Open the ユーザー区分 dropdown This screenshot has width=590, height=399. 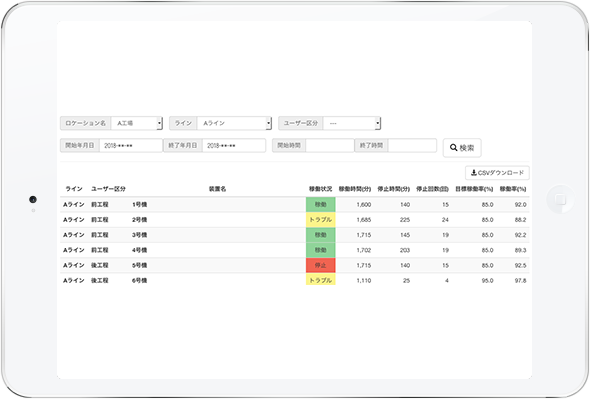351,123
